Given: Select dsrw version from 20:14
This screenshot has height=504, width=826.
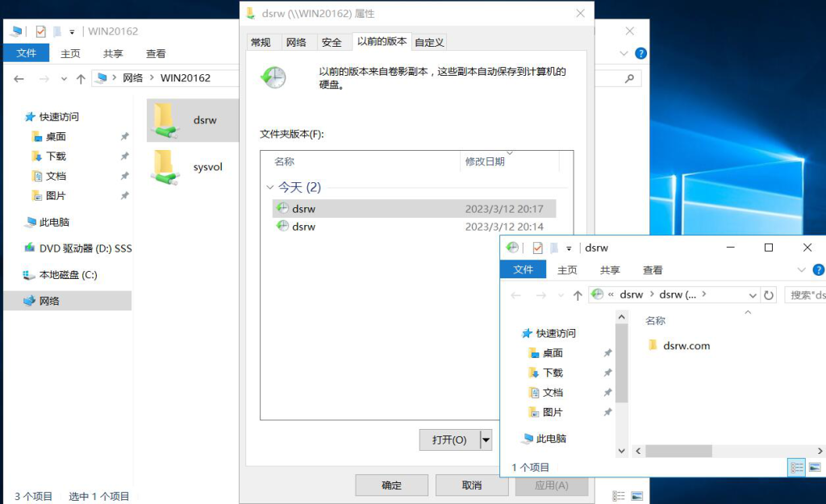Looking at the screenshot, I should [414, 227].
